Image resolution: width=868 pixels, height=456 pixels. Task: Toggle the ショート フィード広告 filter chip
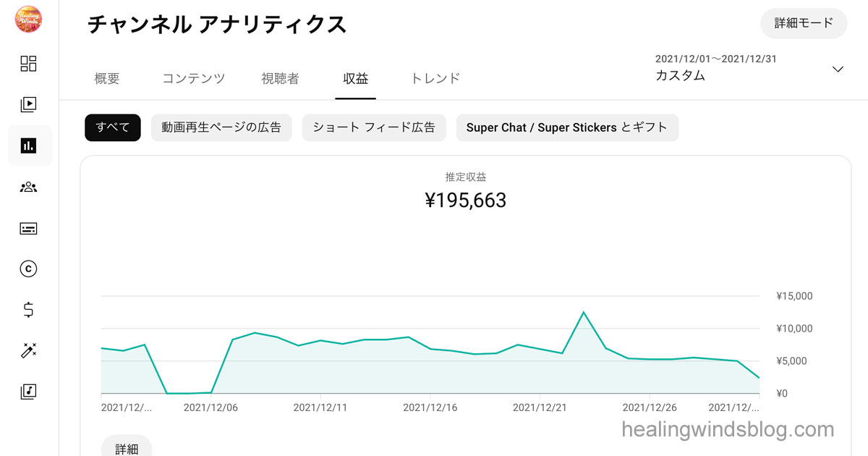[x=374, y=127]
